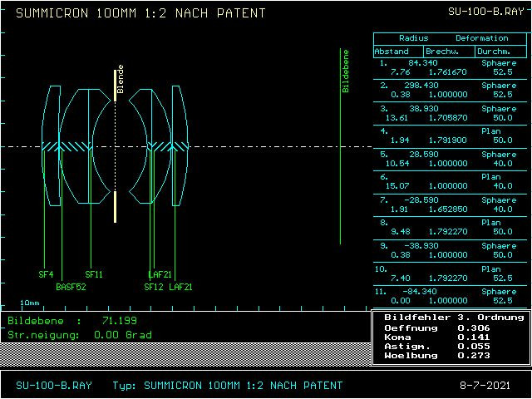The height and width of the screenshot is (399, 532).
Task: Select surface 1 radius value 84.340
Action: [x=423, y=62]
